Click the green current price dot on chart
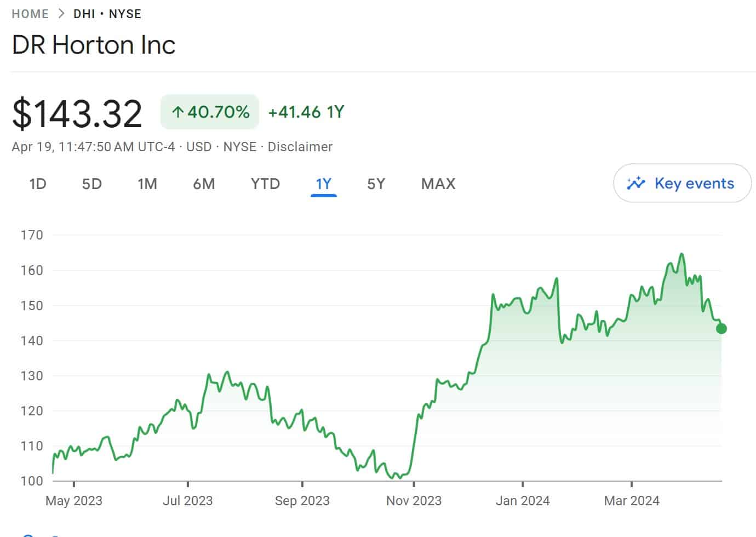This screenshot has height=537, width=756. click(721, 328)
